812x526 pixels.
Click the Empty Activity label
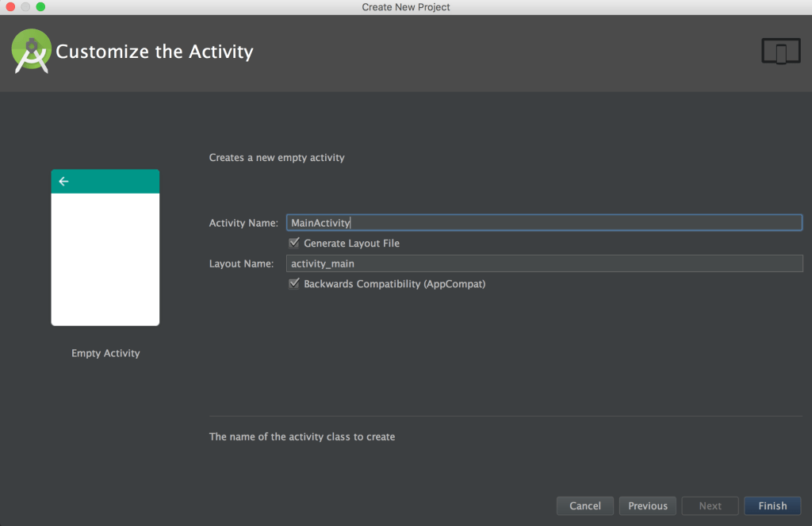pos(105,353)
